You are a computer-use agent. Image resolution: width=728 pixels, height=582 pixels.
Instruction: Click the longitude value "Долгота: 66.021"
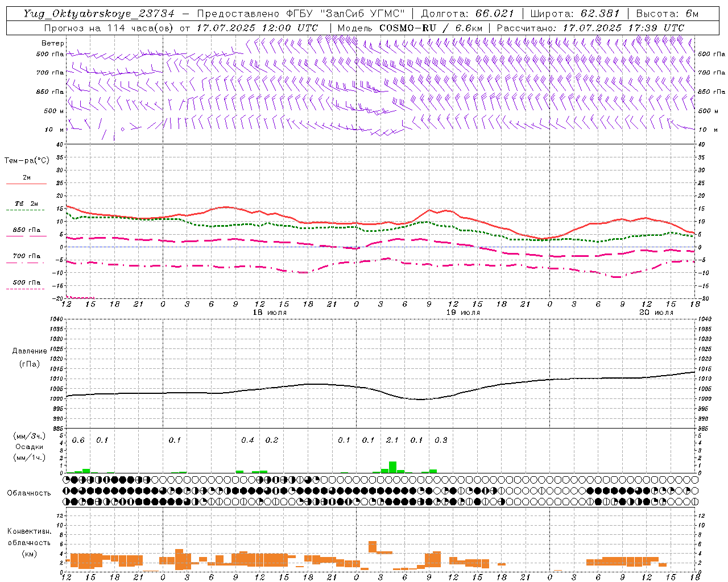[468, 14]
